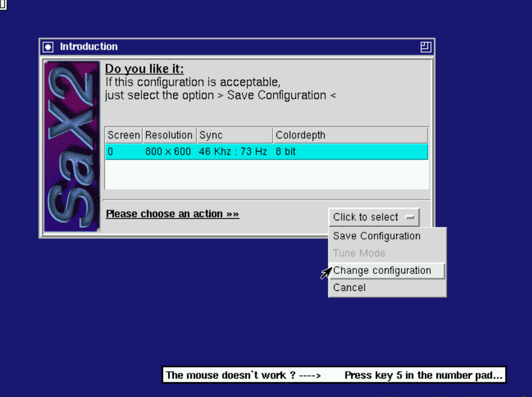This screenshot has height=397, width=532.
Task: Select the disabled Tune Mode entry
Action: click(387, 253)
